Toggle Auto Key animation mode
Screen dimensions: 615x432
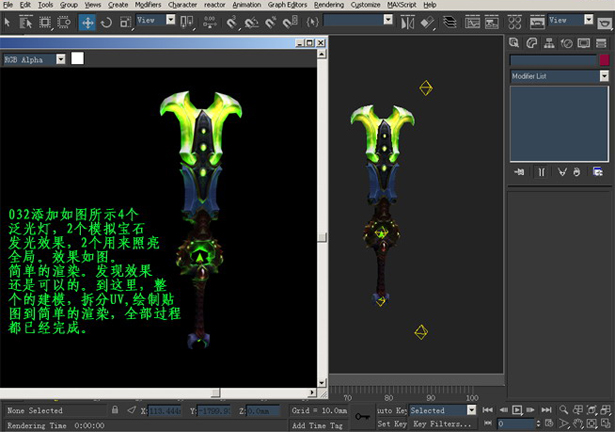[390, 410]
